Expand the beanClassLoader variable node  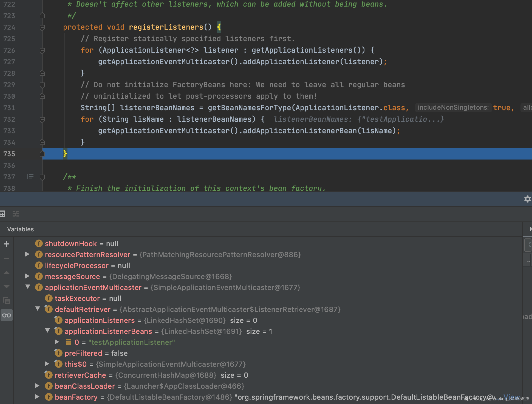click(37, 386)
